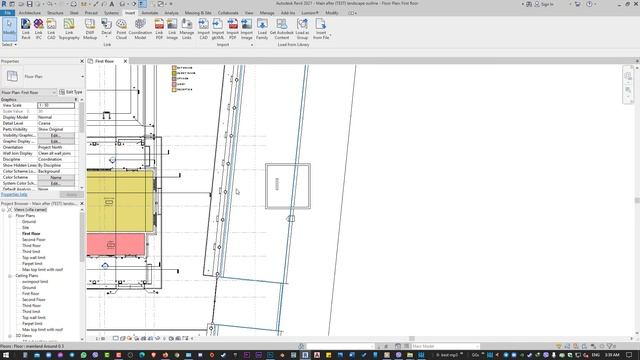Open the steering wheel on navigation bar
640x360 pixels.
point(628,76)
